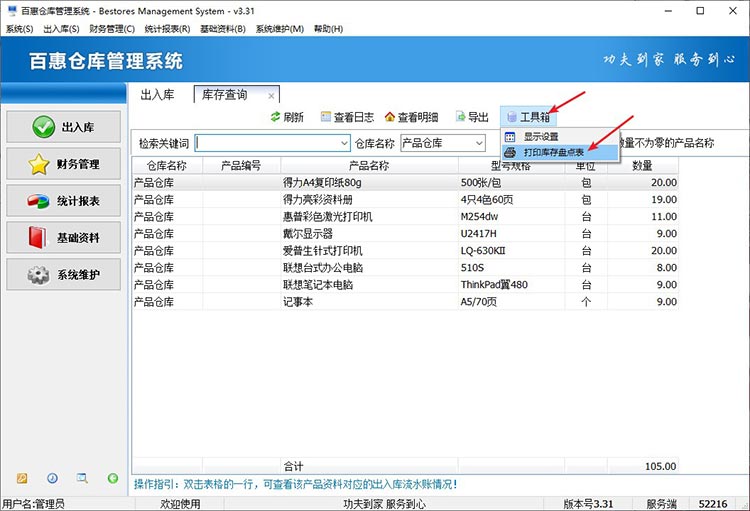750x511 pixels.
Task: Select row 联想笔记本电脑
Action: tap(405, 285)
